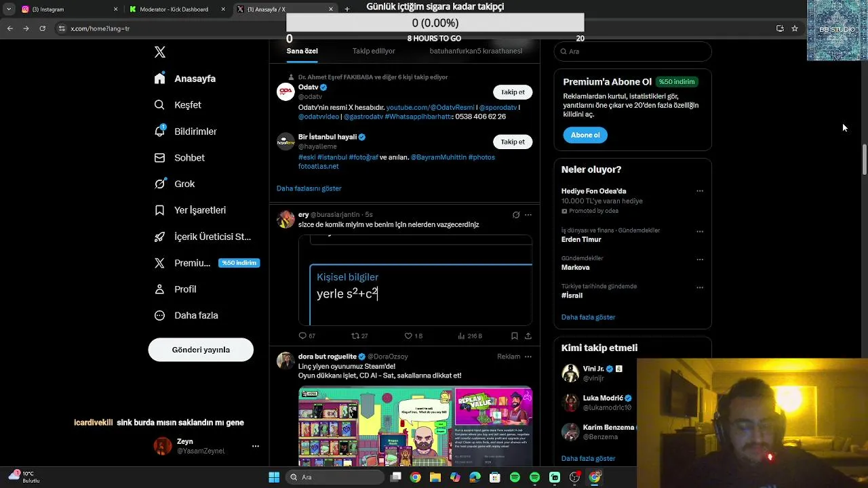Open account menu dots next to Zeyn

click(256, 446)
